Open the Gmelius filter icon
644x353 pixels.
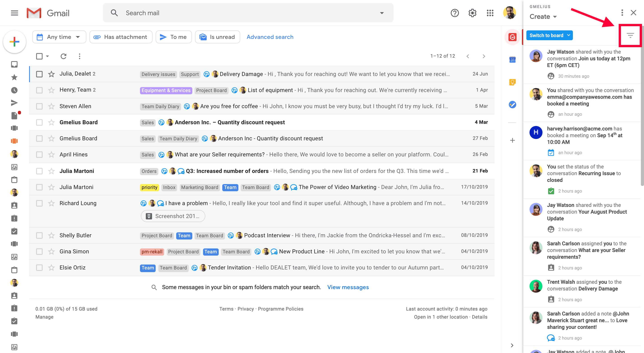point(630,36)
